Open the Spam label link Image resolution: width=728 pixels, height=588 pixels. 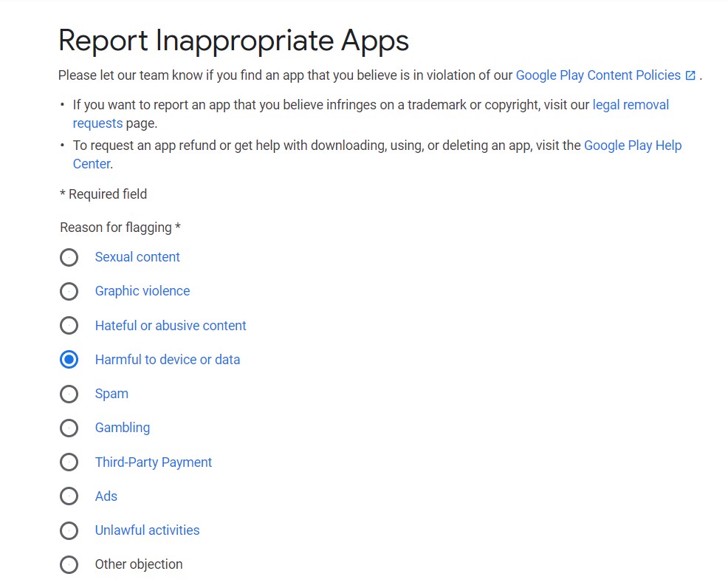coord(111,394)
